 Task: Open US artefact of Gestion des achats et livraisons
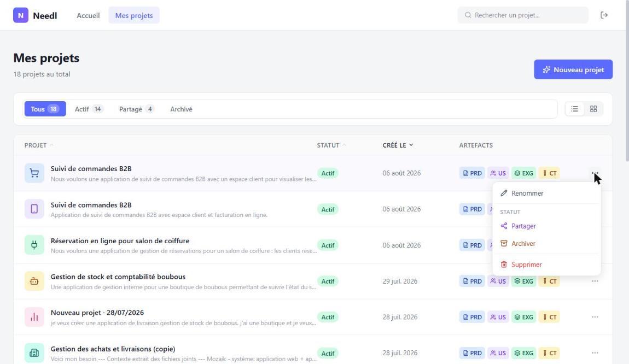[x=498, y=353]
